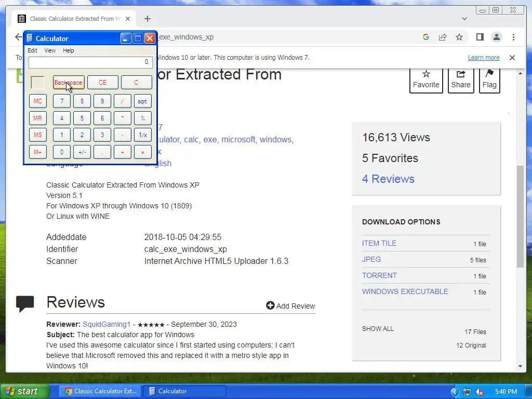Hit the 0 key on Calculator
The width and height of the screenshot is (532, 399).
point(62,152)
